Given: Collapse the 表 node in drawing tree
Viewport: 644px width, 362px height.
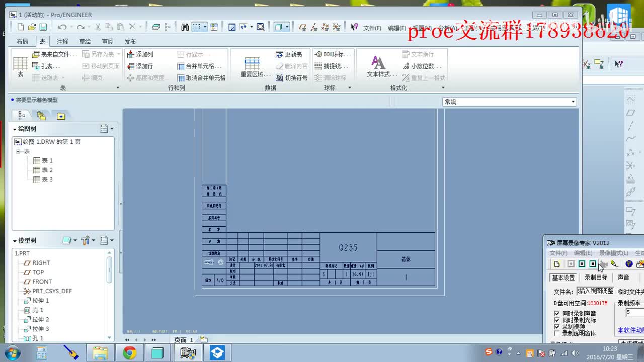Looking at the screenshot, I should (18, 151).
